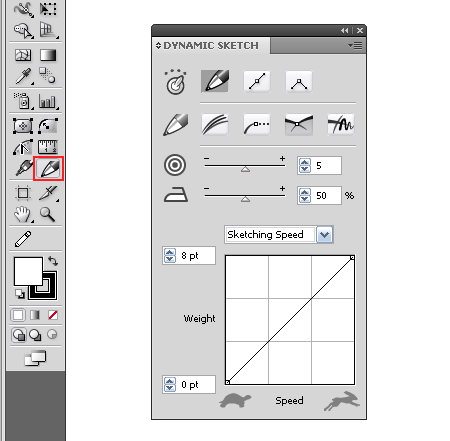Select the Slice tool
450x441 pixels.
48,193
